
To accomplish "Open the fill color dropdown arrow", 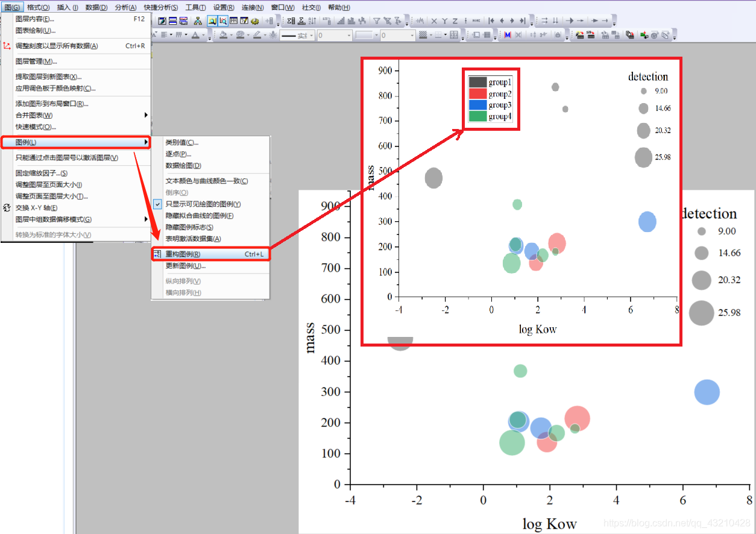I will click(x=232, y=35).
